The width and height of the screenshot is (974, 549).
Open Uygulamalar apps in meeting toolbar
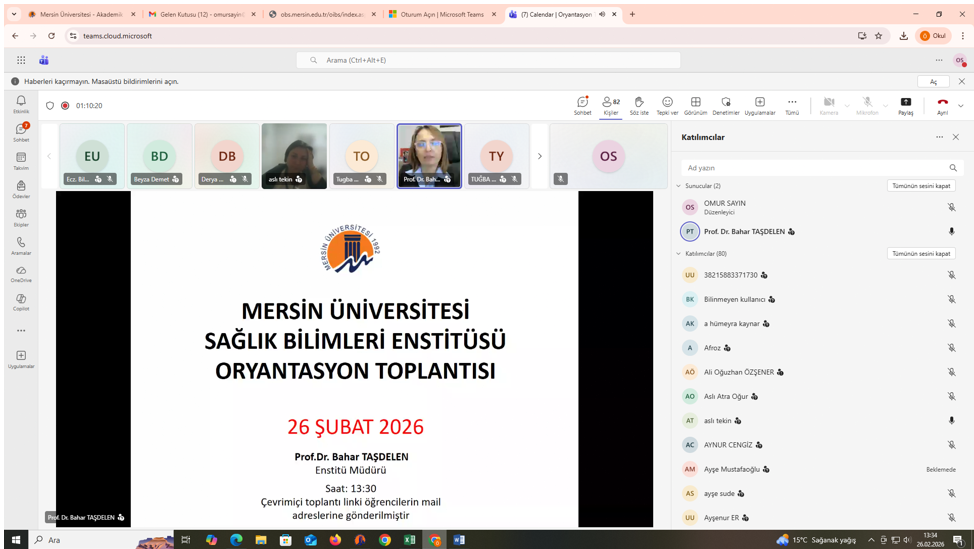tap(759, 105)
